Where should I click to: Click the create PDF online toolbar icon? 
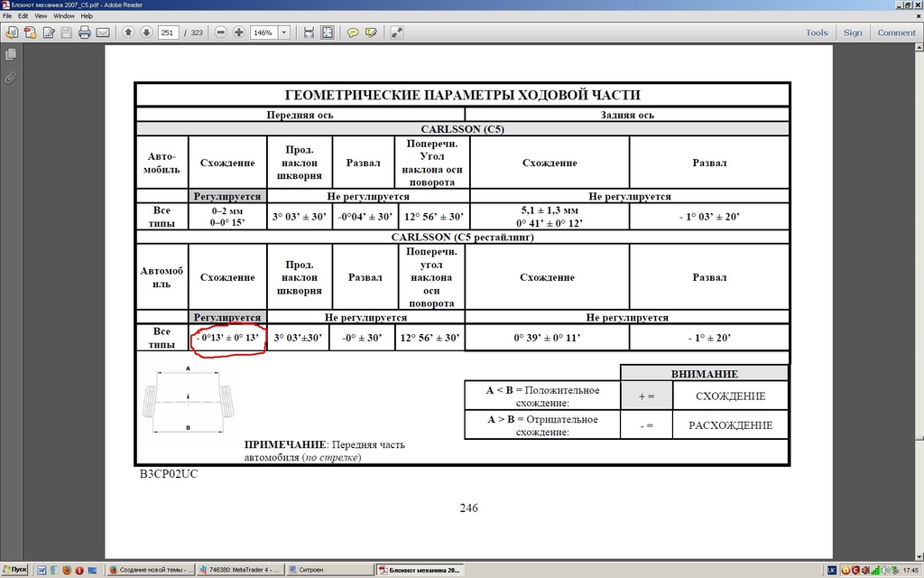[11, 33]
